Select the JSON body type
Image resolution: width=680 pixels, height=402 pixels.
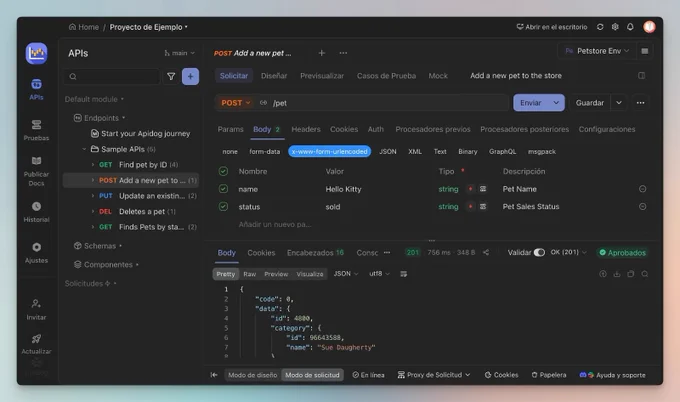[x=388, y=151]
